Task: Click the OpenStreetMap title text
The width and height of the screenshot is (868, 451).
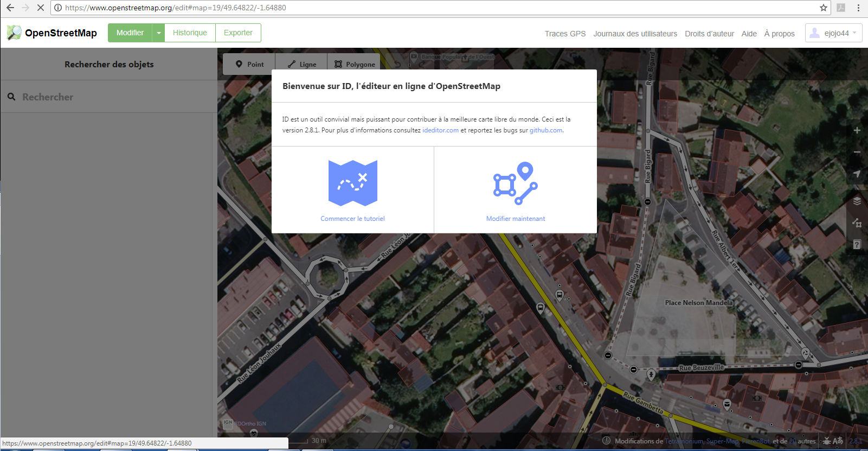Action: pyautogui.click(x=61, y=33)
